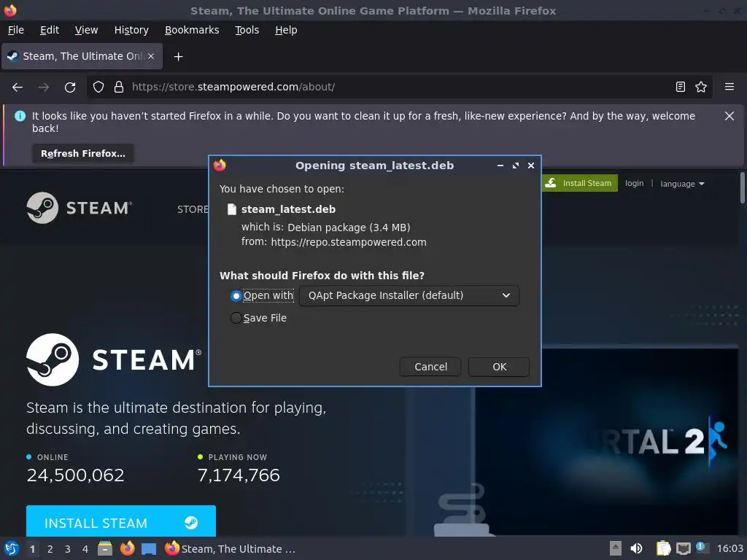Open the Edit menu
This screenshot has width=747, height=560.
tap(50, 30)
